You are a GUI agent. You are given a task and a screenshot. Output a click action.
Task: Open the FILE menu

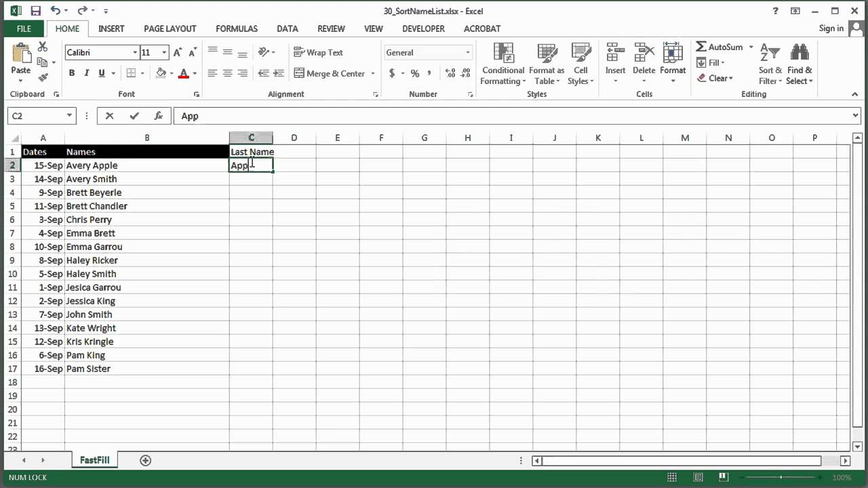(x=24, y=28)
